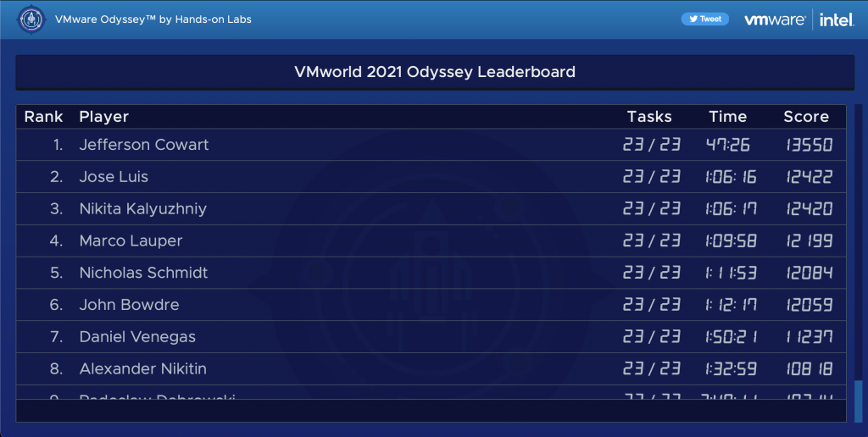Select the Jose Luis player entry
This screenshot has width=868, height=437.
[x=114, y=177]
